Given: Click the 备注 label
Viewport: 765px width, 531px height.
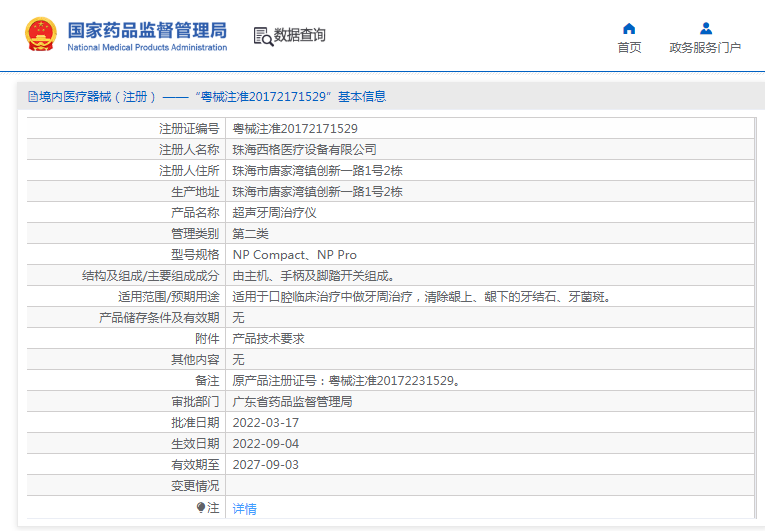Looking at the screenshot, I should (x=207, y=380).
